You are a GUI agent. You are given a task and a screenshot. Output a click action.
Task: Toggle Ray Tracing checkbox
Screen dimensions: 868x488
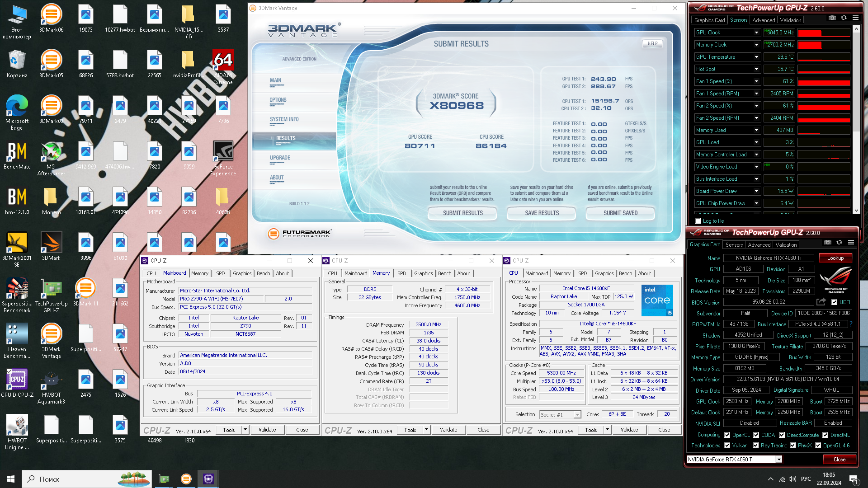pos(756,446)
